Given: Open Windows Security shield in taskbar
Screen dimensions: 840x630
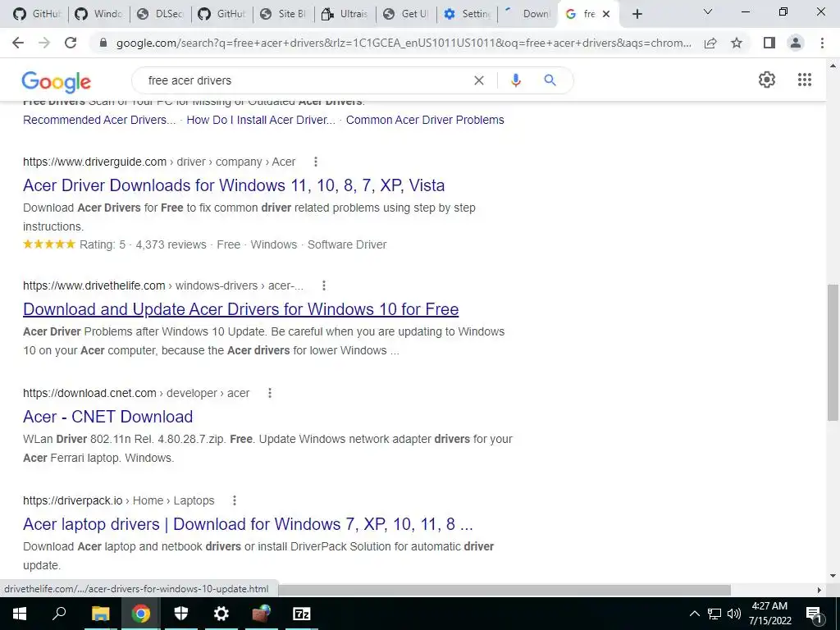Looking at the screenshot, I should pos(181,614).
